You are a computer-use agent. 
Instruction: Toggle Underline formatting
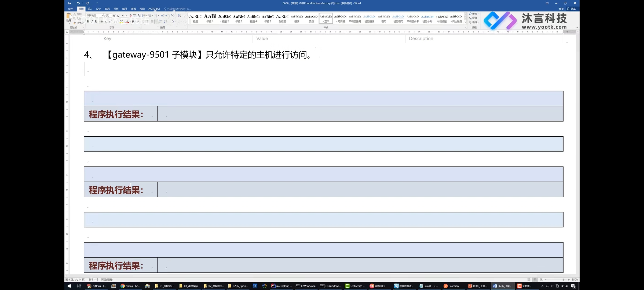(x=96, y=21)
